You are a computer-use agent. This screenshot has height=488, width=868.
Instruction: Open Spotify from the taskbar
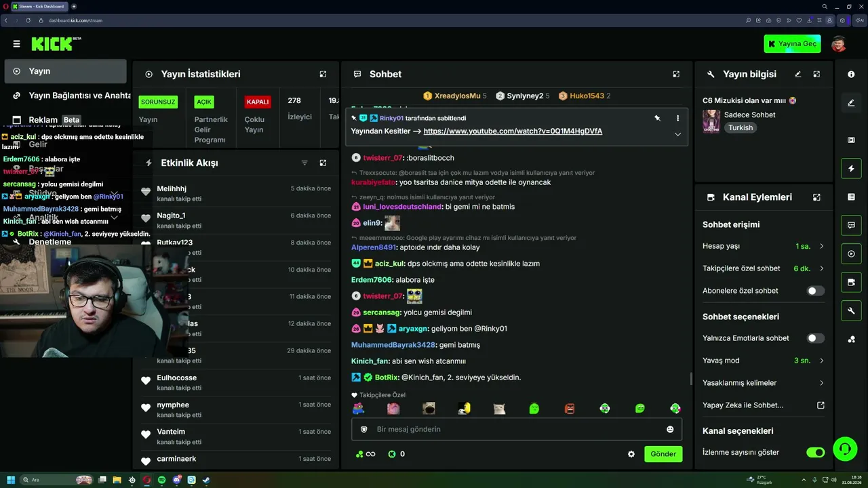click(x=161, y=480)
